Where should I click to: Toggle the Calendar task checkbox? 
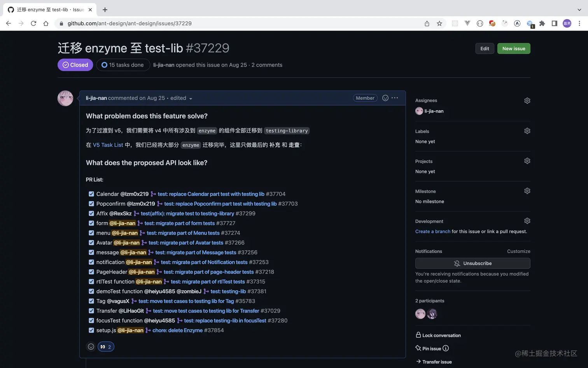coord(91,194)
